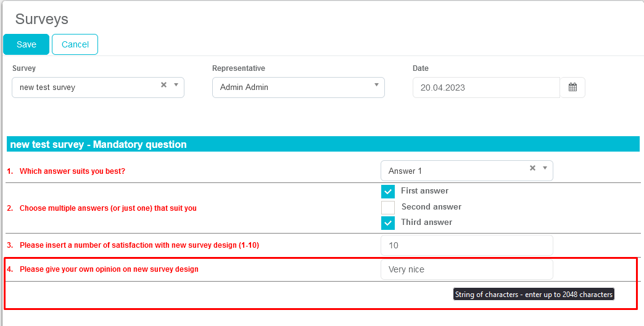Uncheck the 'First answer' checkbox
644x326 pixels.
pyautogui.click(x=388, y=192)
